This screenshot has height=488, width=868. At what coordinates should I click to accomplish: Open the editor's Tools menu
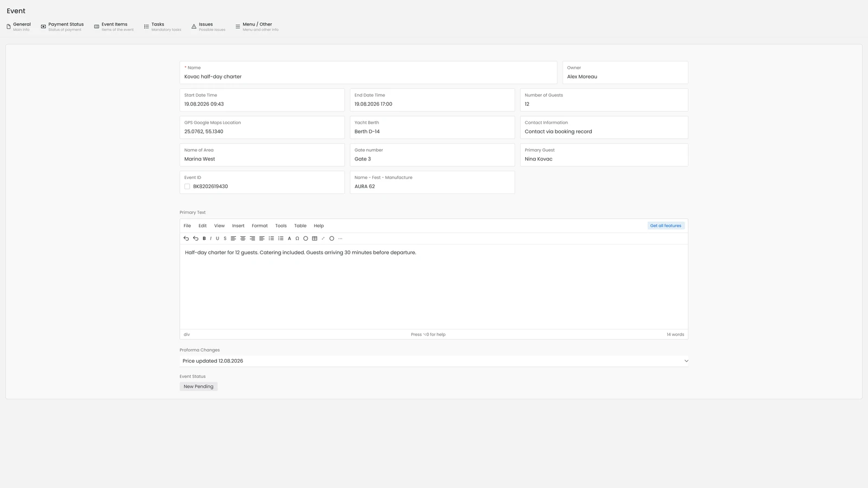[280, 226]
